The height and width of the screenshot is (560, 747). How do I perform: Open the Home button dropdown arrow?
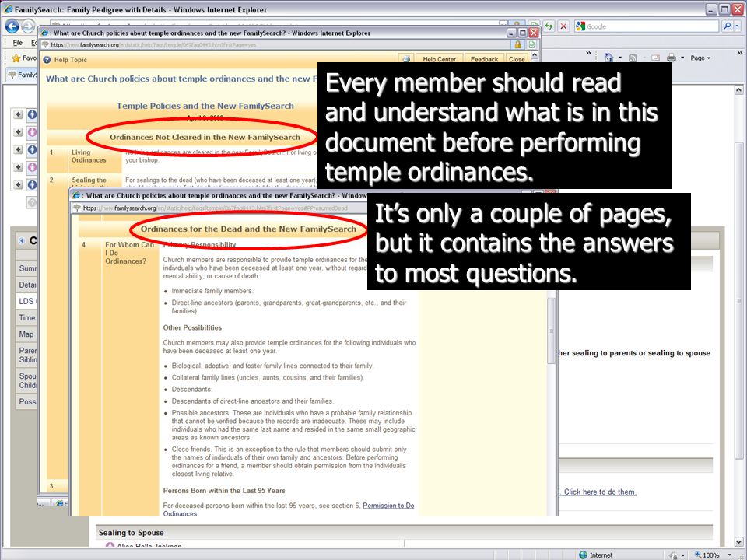click(x=620, y=58)
